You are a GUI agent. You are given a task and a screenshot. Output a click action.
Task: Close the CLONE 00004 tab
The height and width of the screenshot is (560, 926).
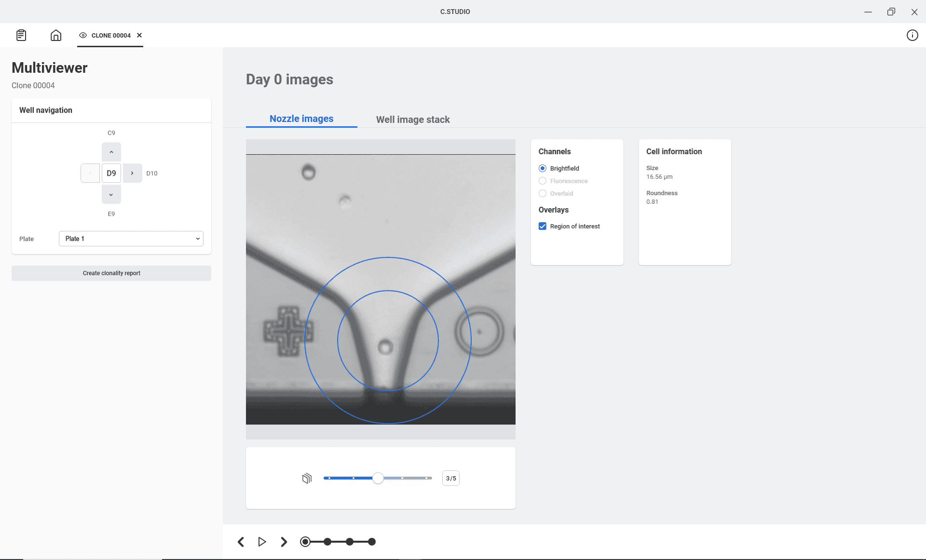[x=139, y=35]
